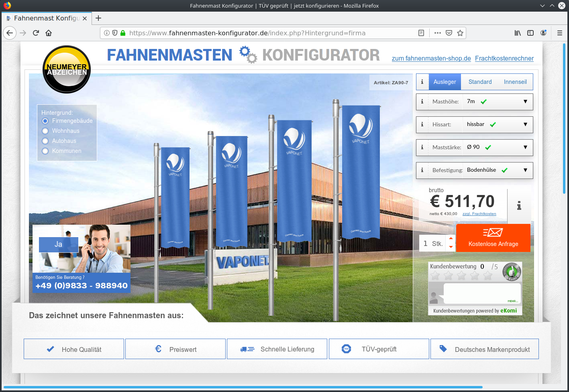The width and height of the screenshot is (569, 392).
Task: Open Firefox account icon
Action: coord(543,33)
